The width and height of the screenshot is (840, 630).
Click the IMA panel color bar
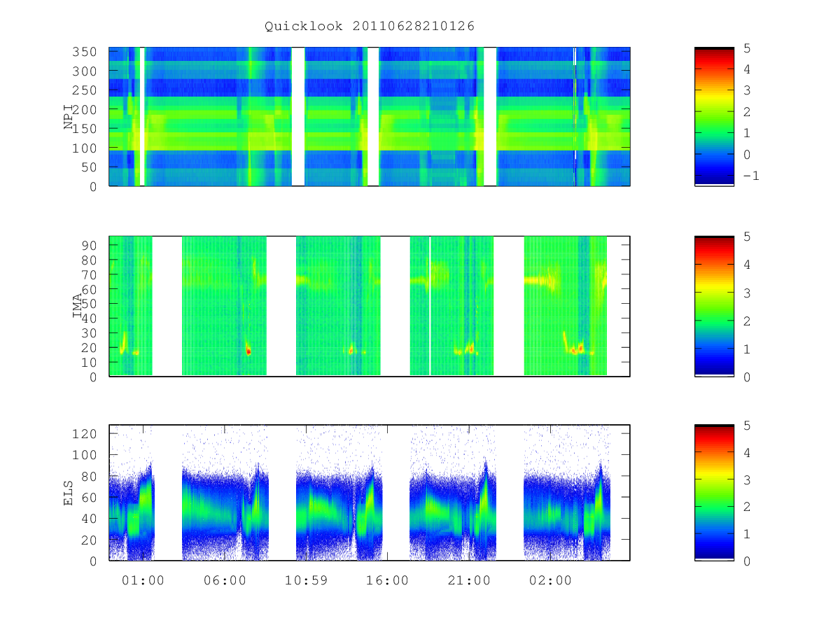714,306
